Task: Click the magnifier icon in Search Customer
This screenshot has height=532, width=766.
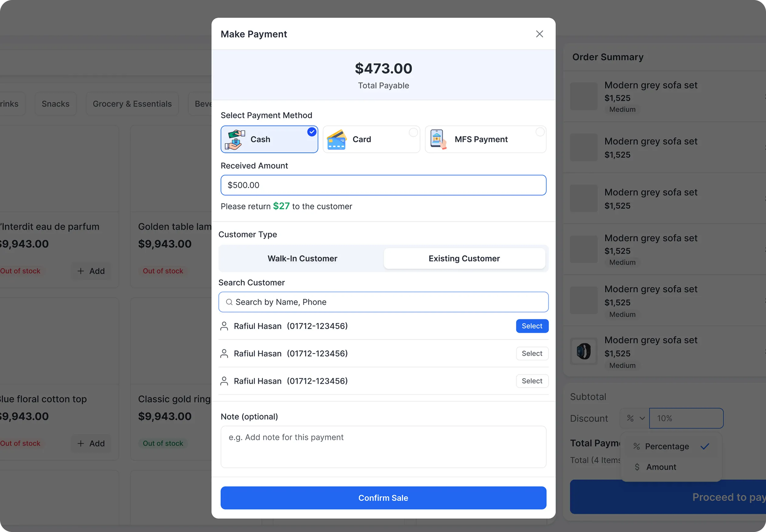Action: tap(229, 302)
